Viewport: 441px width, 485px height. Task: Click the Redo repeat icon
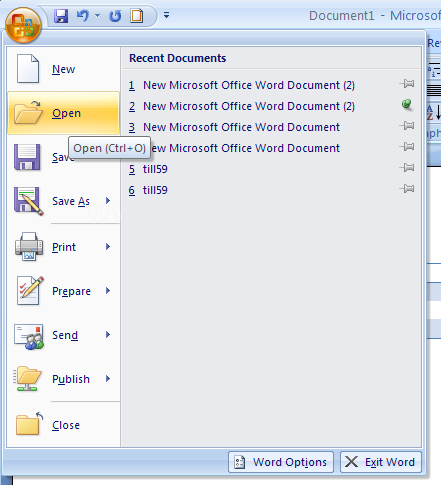coord(115,16)
